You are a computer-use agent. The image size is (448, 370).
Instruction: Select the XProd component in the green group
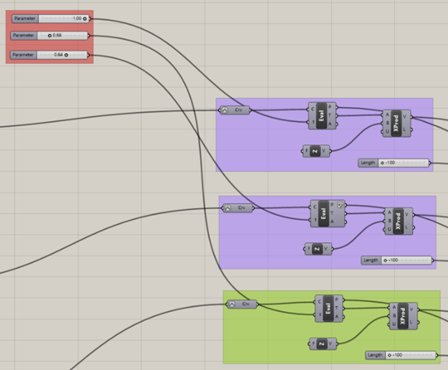tap(403, 316)
